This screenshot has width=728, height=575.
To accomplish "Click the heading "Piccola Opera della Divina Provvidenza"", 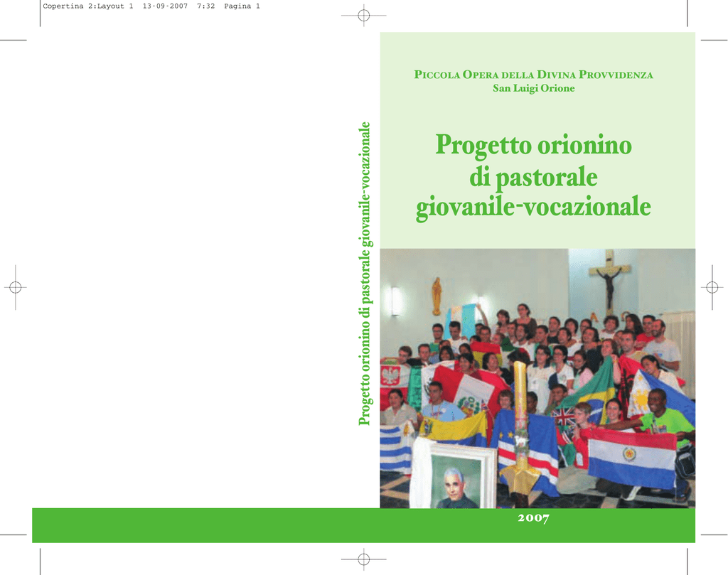I will click(533, 75).
